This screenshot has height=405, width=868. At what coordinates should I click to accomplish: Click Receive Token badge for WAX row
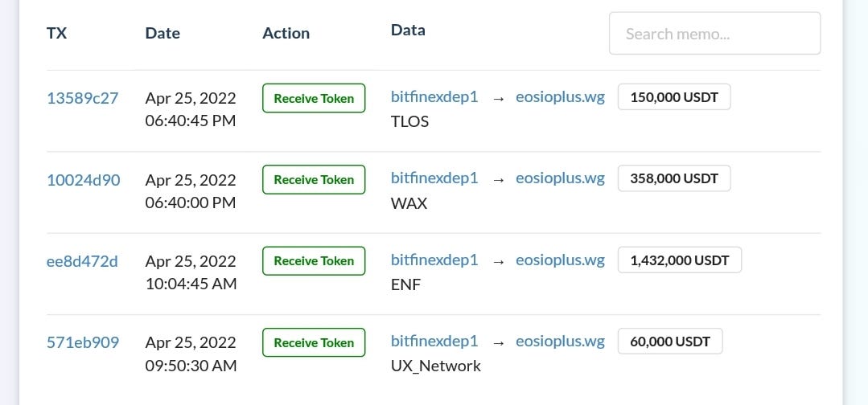pos(314,179)
